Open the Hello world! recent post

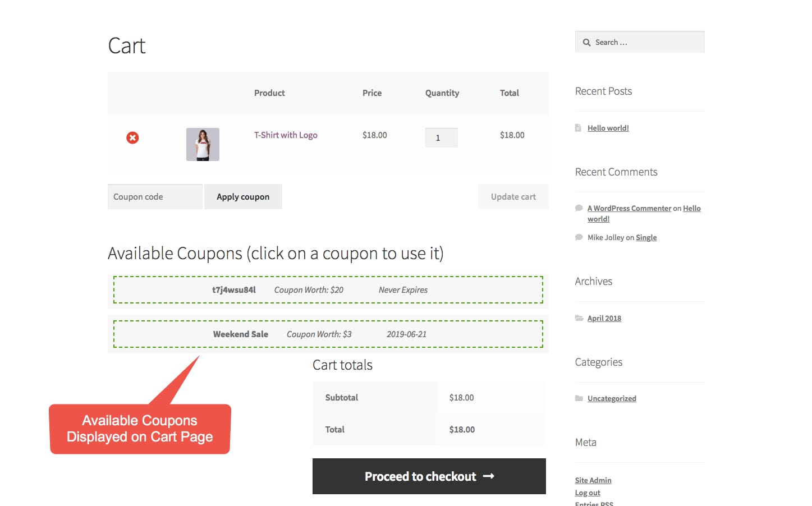(608, 128)
